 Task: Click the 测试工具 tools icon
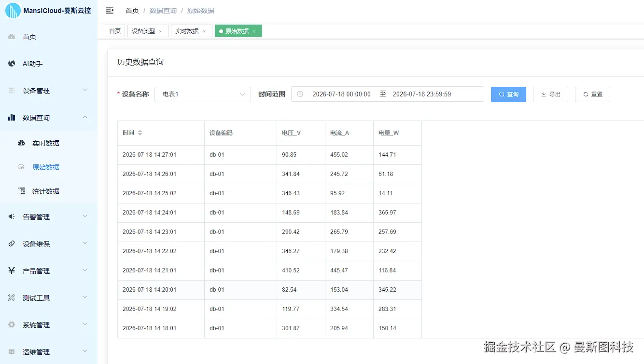click(x=12, y=298)
